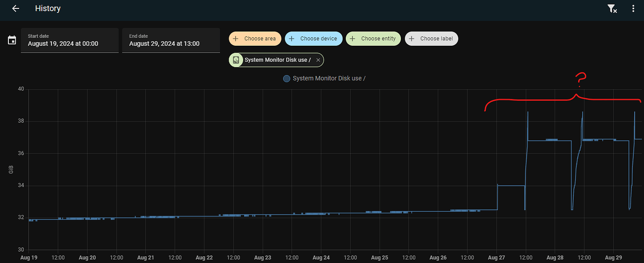Viewport: 644px width, 263px height.
Task: Click the 40 value on y-axis
Action: point(21,89)
